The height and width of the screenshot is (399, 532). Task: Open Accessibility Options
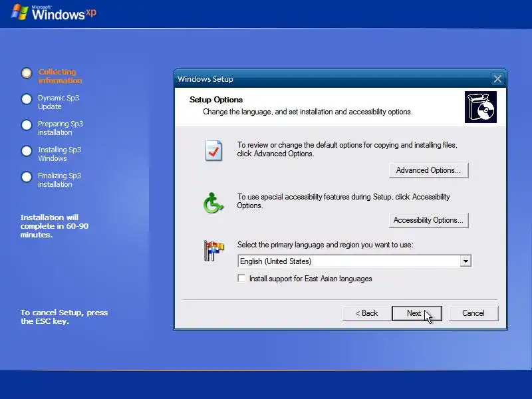428,220
